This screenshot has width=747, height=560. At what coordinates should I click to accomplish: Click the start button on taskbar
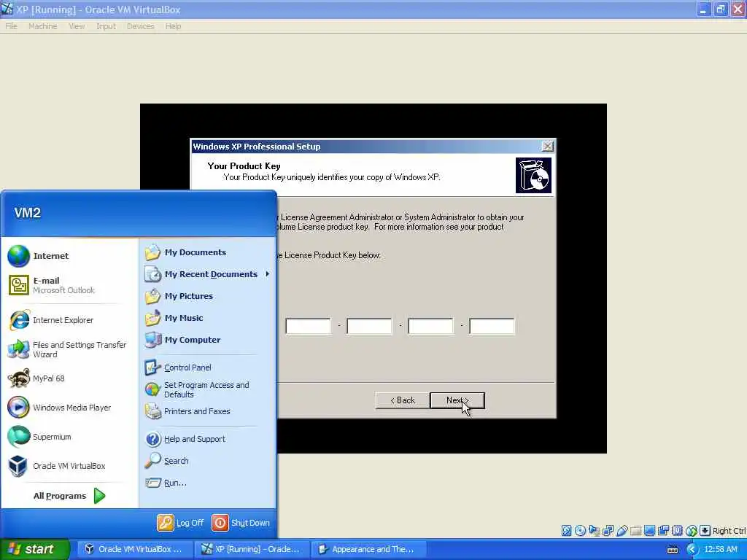(34, 549)
